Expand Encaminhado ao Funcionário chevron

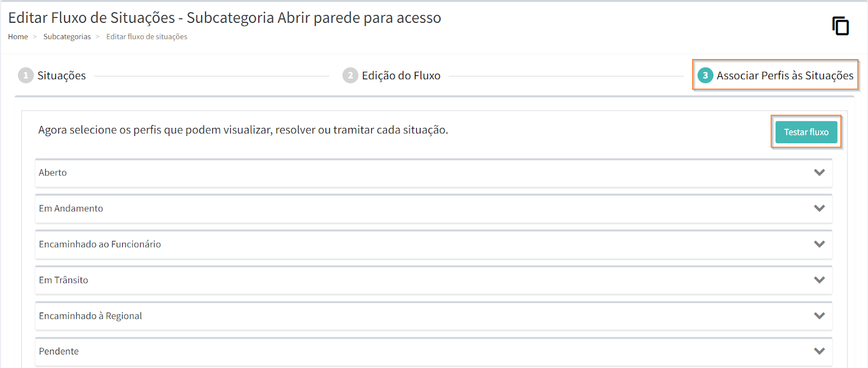819,244
